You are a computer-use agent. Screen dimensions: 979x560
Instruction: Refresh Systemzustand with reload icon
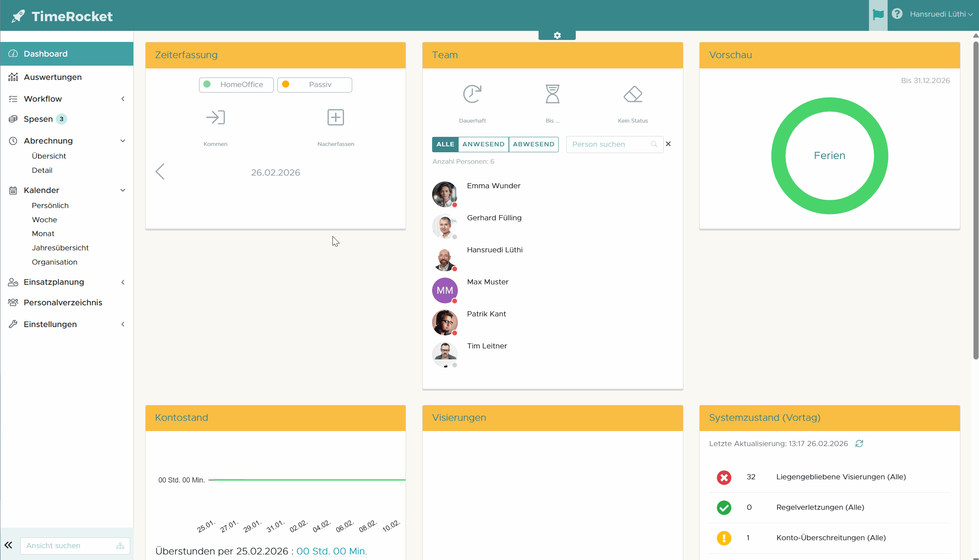pyautogui.click(x=859, y=444)
